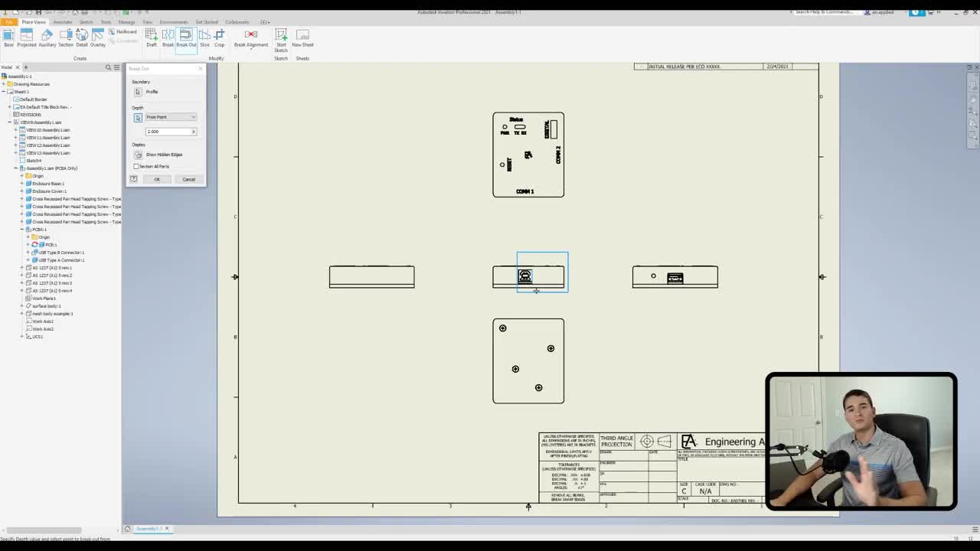Viewport: 980px width, 551px height.
Task: Click the Profile boundary selector button
Action: pyautogui.click(x=139, y=92)
